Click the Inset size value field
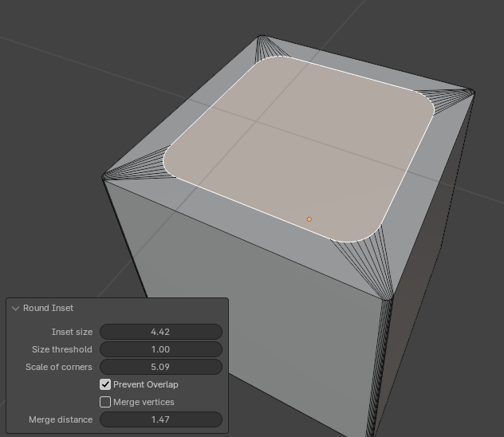The width and height of the screenshot is (504, 437). click(160, 332)
